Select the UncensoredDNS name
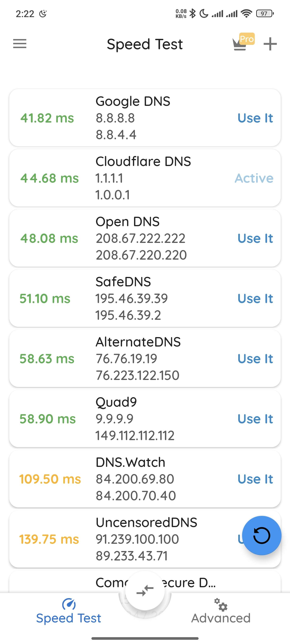The image size is (290, 644). pyautogui.click(x=146, y=522)
